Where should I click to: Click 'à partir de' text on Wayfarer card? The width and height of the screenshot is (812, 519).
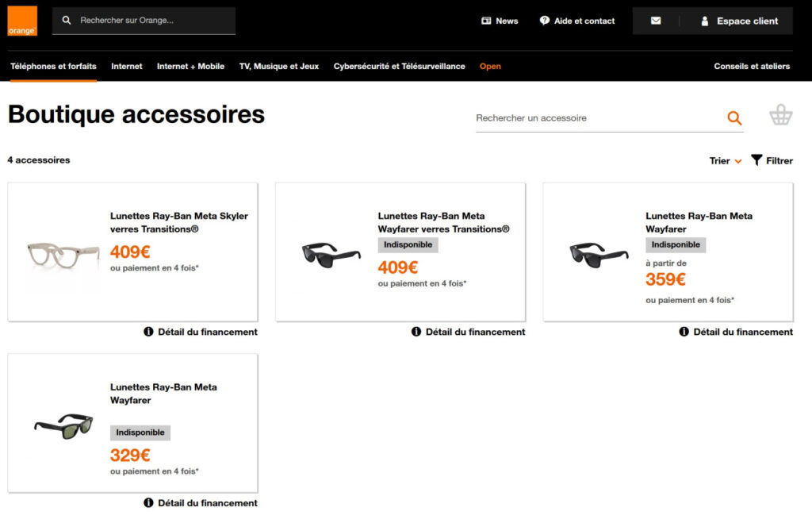[x=666, y=263]
